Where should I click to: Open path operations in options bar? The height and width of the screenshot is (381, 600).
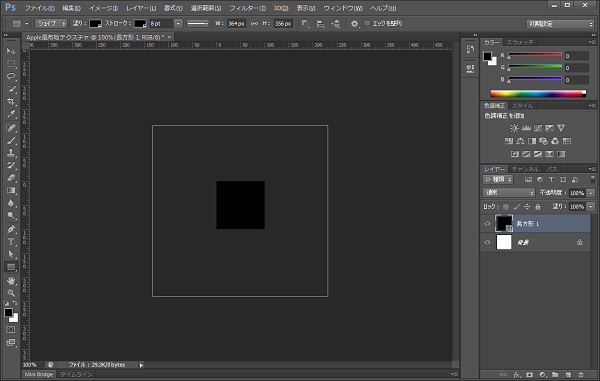tap(305, 24)
